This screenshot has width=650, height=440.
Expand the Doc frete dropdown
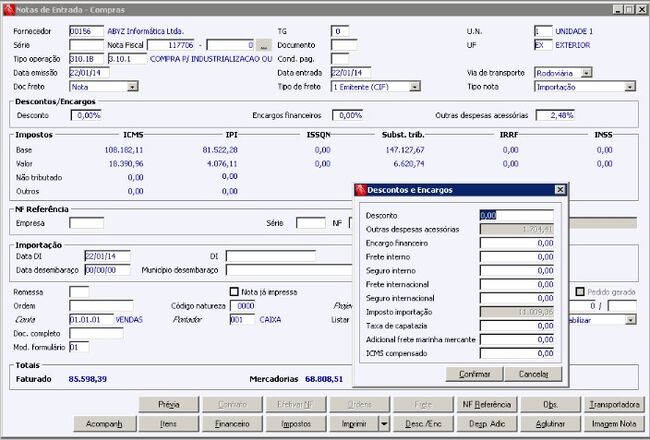click(x=133, y=87)
